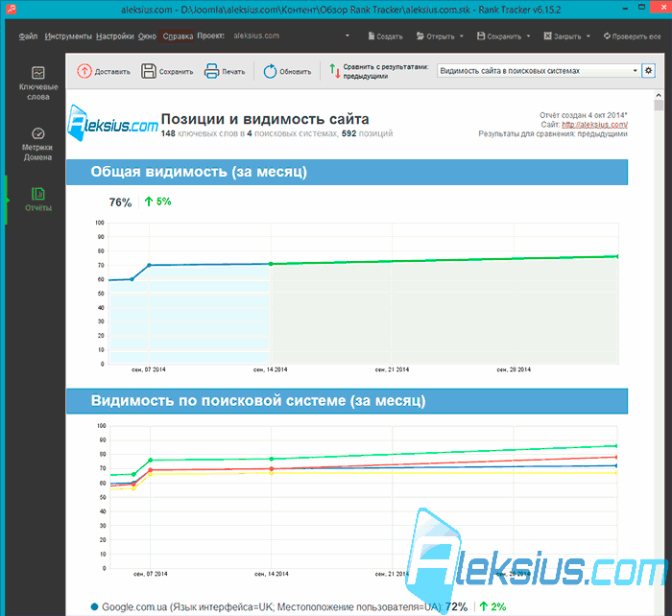This screenshot has width=672, height=616.
Task: Open report template settings gear
Action: coord(648,71)
